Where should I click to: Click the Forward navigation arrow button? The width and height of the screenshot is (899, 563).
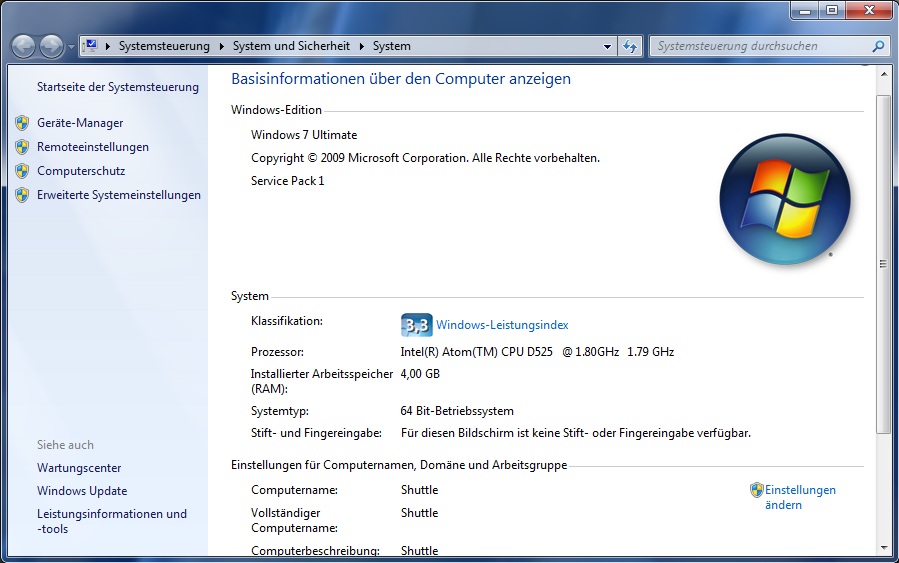coord(52,46)
